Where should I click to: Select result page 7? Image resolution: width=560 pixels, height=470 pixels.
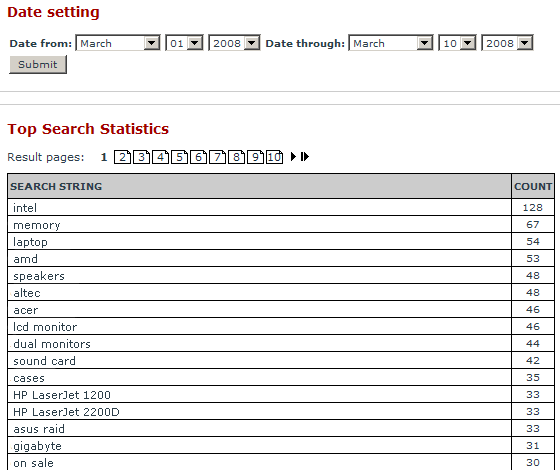[x=218, y=157]
